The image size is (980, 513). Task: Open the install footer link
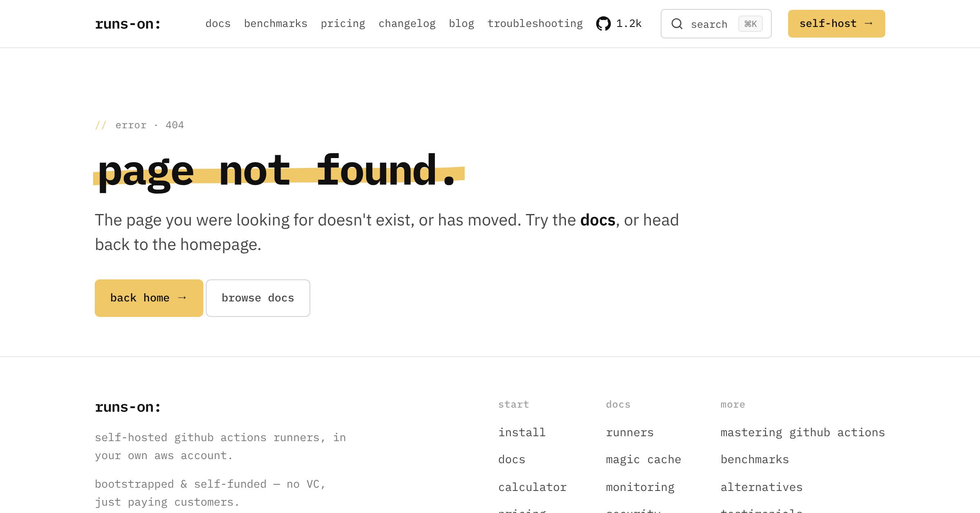pos(522,432)
